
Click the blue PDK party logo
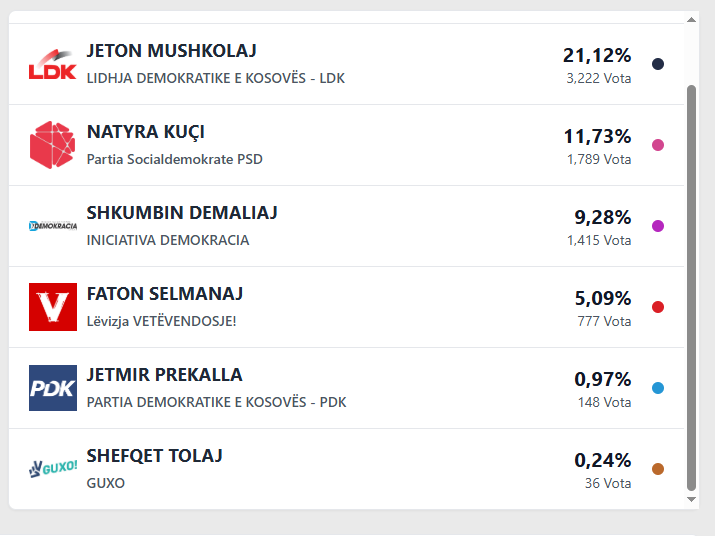pyautogui.click(x=52, y=388)
